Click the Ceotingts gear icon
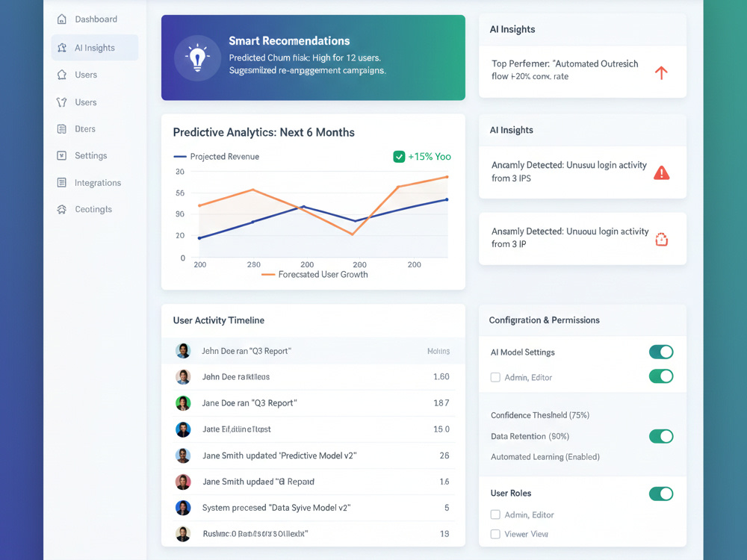This screenshot has height=560, width=747. tap(61, 210)
